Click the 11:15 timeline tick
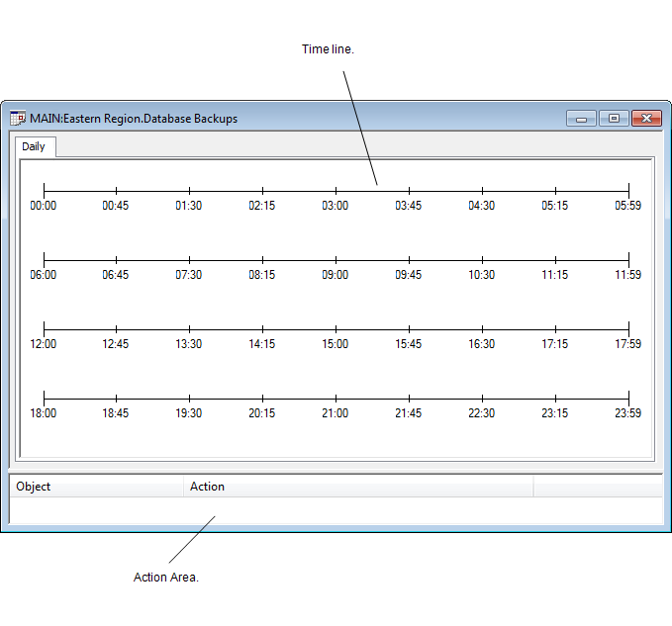 (555, 260)
